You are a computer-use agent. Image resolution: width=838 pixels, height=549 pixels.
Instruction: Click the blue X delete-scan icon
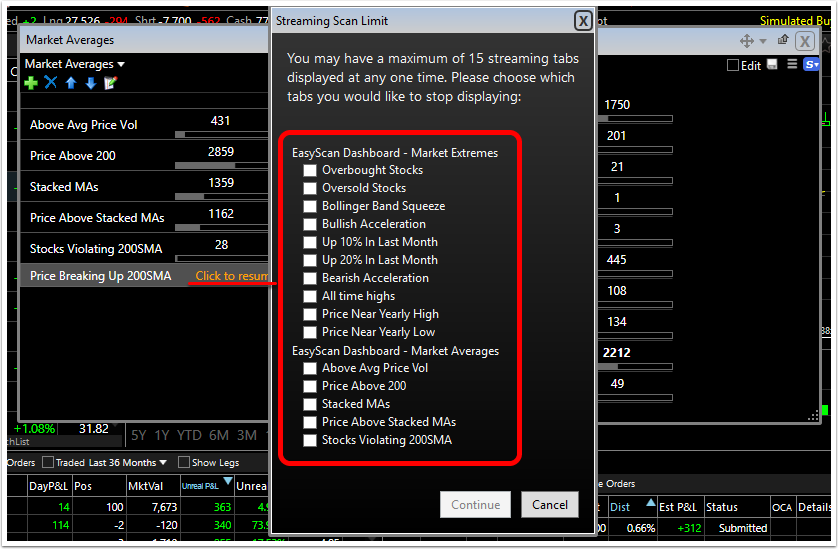51,82
